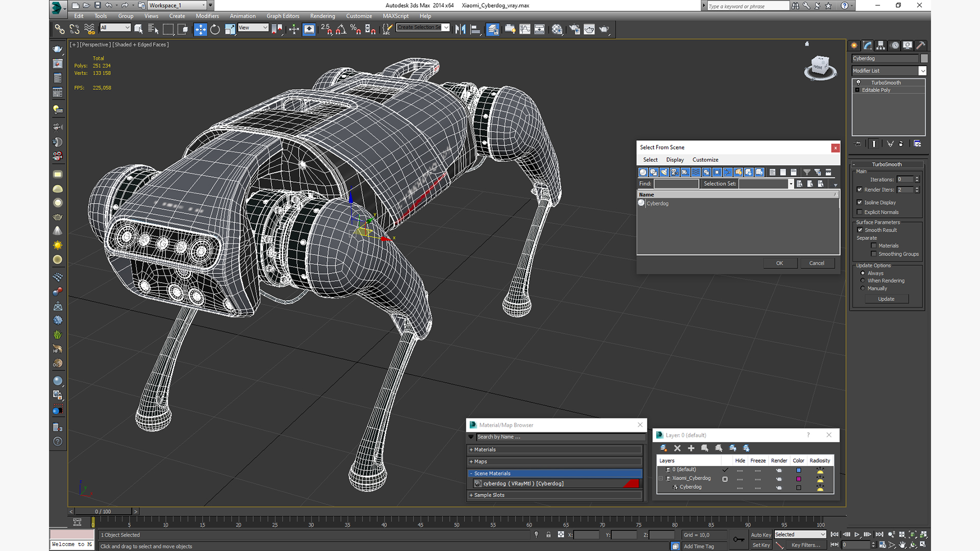Select the When Rendering update option
Screen dimensions: 980x551
coord(863,281)
